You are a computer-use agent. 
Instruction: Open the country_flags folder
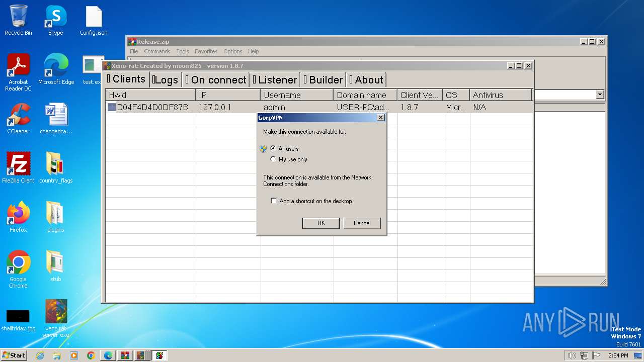[x=56, y=168]
